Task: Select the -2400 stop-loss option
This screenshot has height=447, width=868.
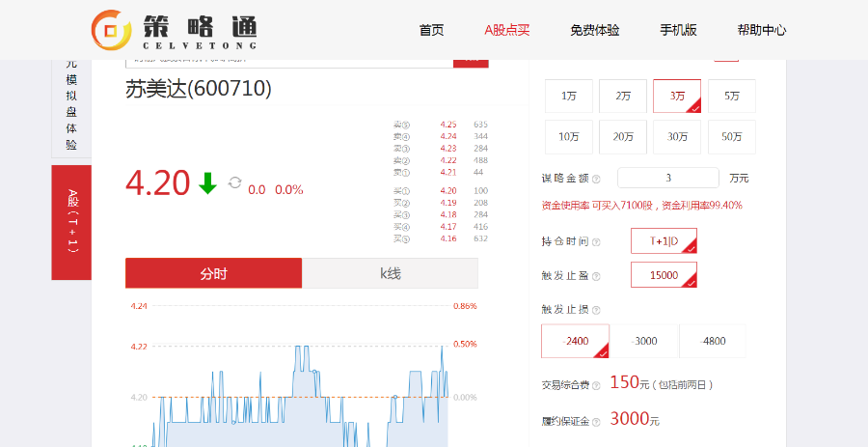Action: pos(575,341)
